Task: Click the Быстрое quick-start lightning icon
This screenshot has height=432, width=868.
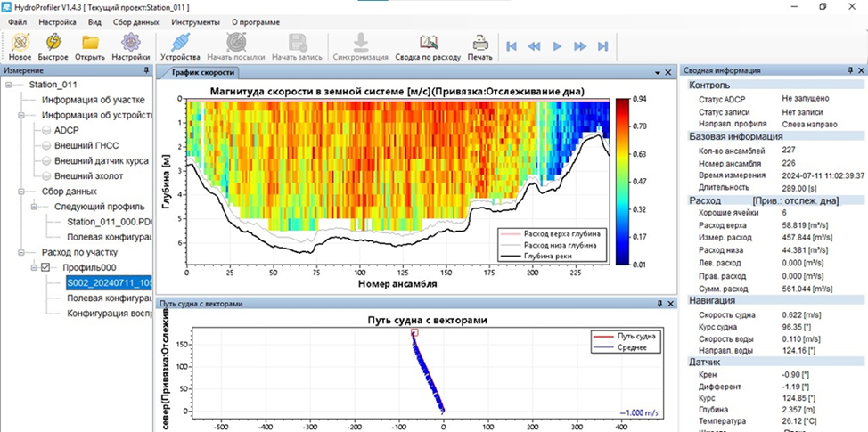Action: [54, 43]
